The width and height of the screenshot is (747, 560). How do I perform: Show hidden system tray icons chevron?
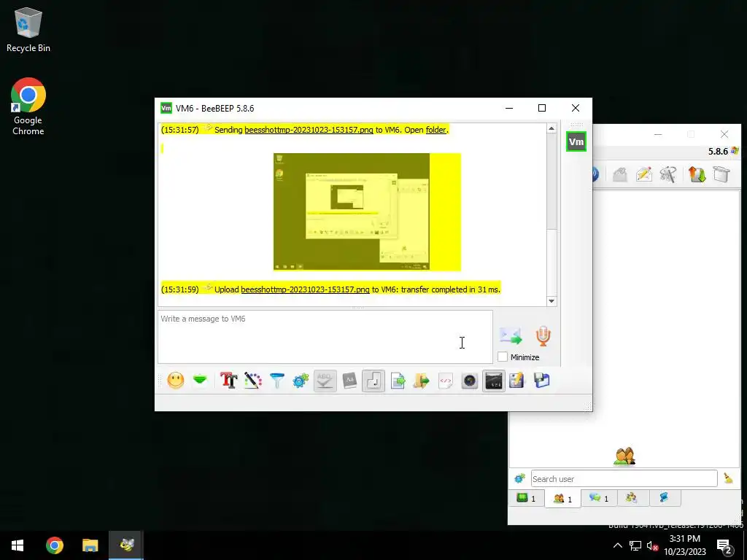[x=617, y=545]
